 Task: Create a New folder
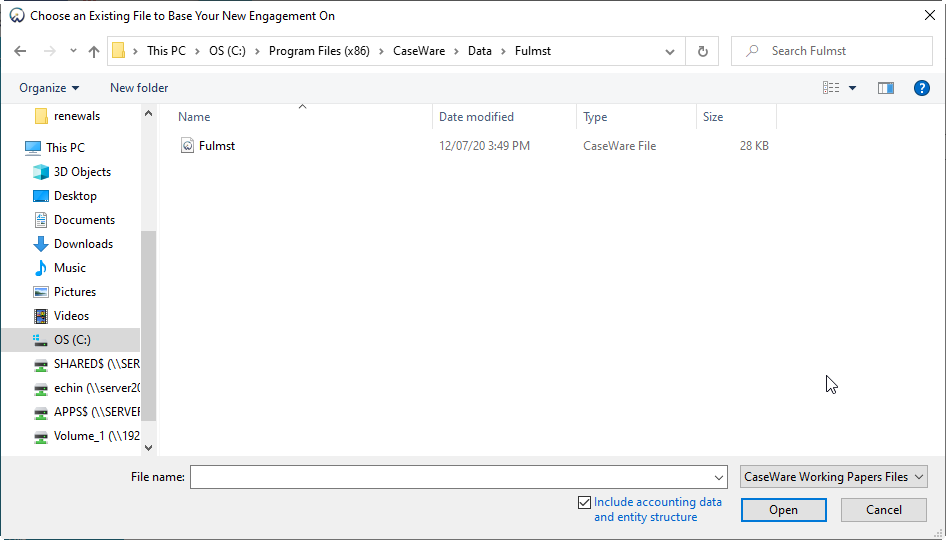(x=139, y=88)
